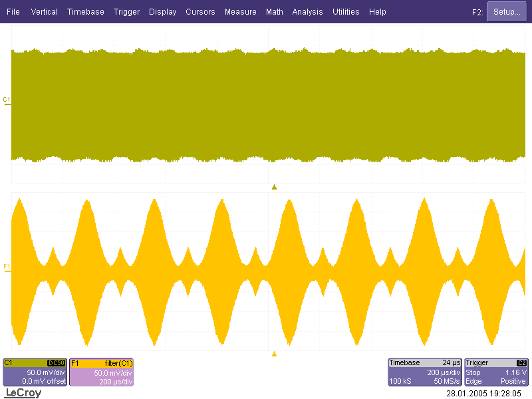
Task: Open the Measure menu
Action: (x=241, y=12)
